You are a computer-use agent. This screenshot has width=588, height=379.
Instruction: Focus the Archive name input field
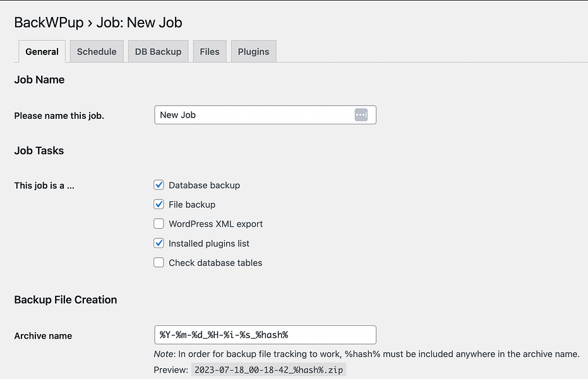[x=265, y=335]
